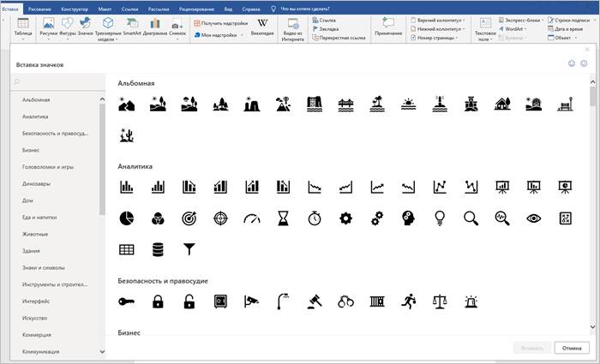Select the magnifying glass icon
The height and width of the screenshot is (364, 600).
[x=470, y=218]
